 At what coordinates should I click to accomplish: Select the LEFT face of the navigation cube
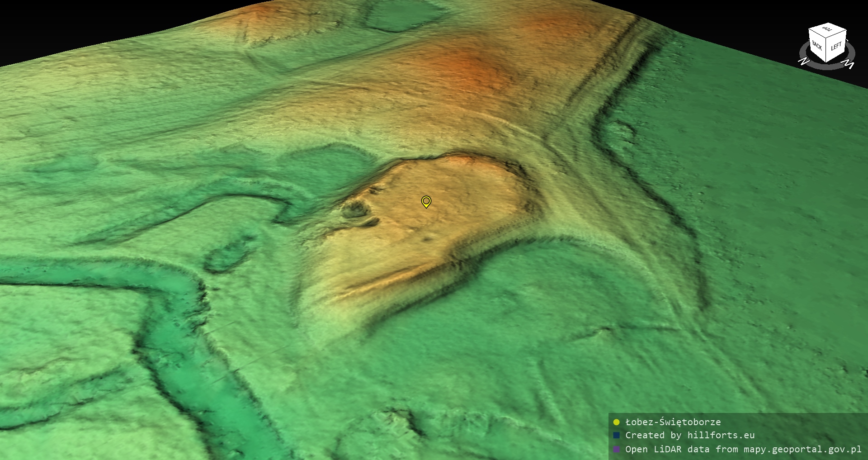(836, 47)
